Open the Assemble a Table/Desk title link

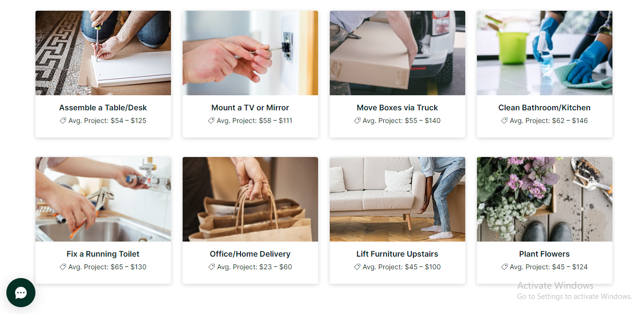103,107
